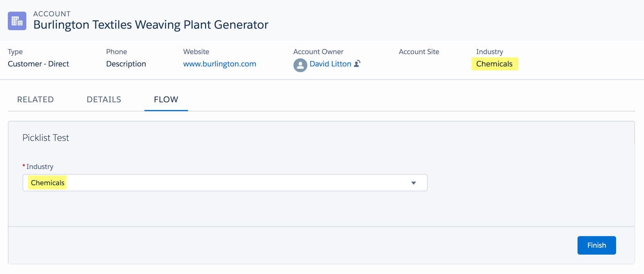Click highlighted Chemicals in the header Industry field
The width and height of the screenshot is (644, 274).
click(x=494, y=64)
